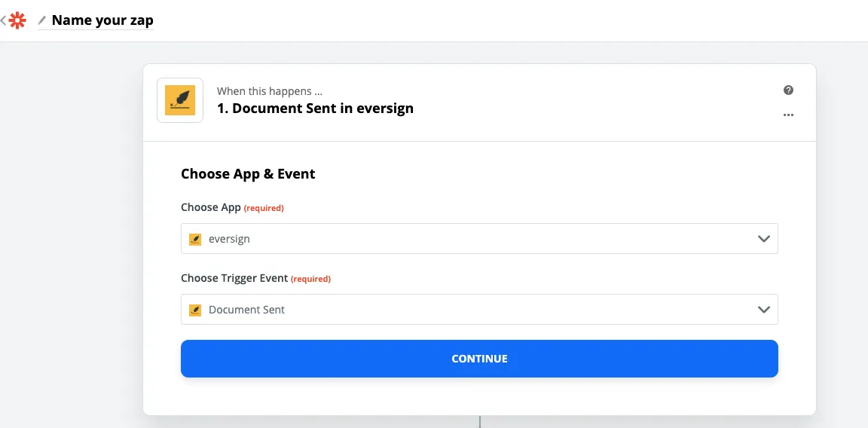The image size is (868, 428).
Task: Click small eversign icon beside Document Sent
Action: 195,310
